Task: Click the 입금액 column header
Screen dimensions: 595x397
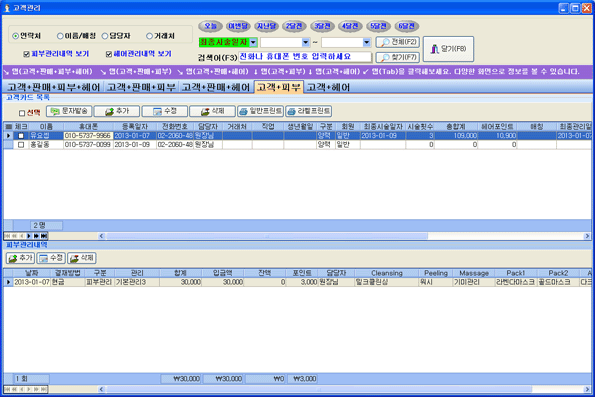Action: 222,273
